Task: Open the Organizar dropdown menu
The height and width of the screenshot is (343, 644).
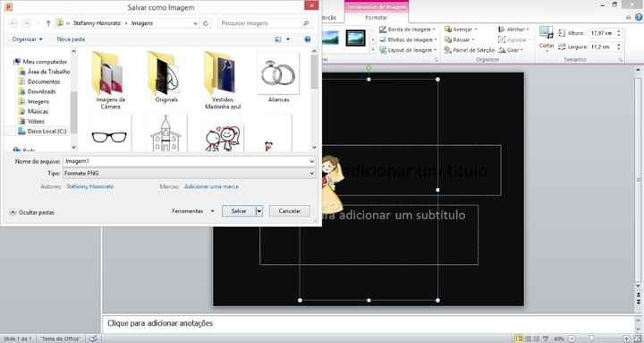Action: coord(27,39)
